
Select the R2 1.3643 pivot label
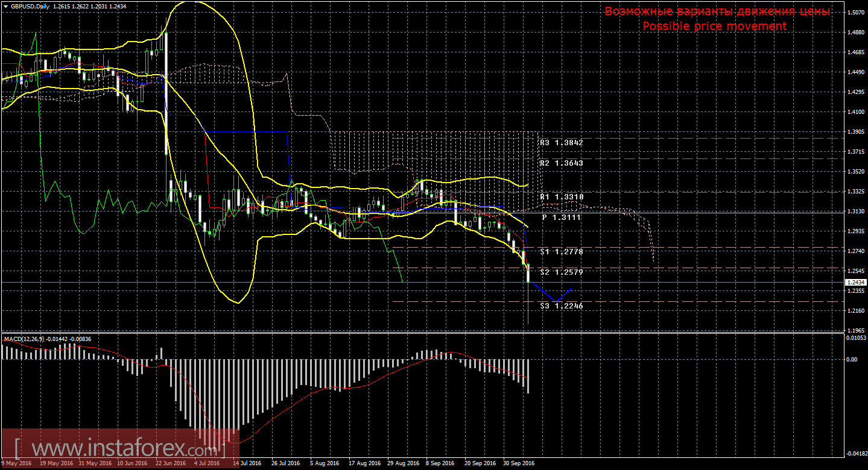pyautogui.click(x=562, y=163)
